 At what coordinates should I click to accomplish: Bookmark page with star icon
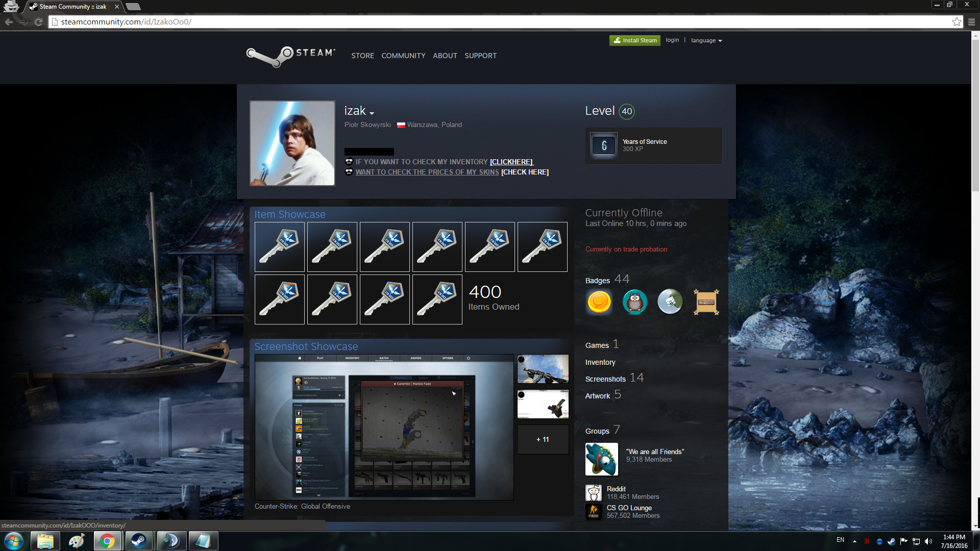957,22
